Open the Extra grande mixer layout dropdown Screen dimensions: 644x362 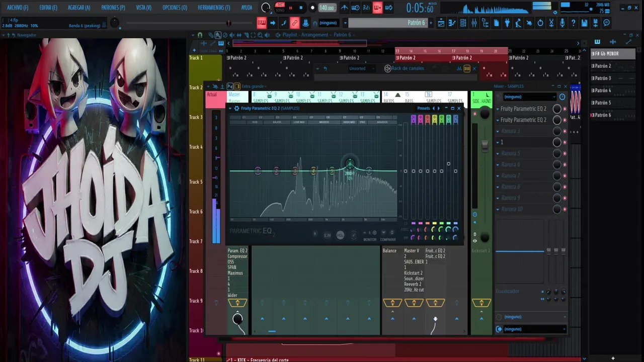[254, 86]
